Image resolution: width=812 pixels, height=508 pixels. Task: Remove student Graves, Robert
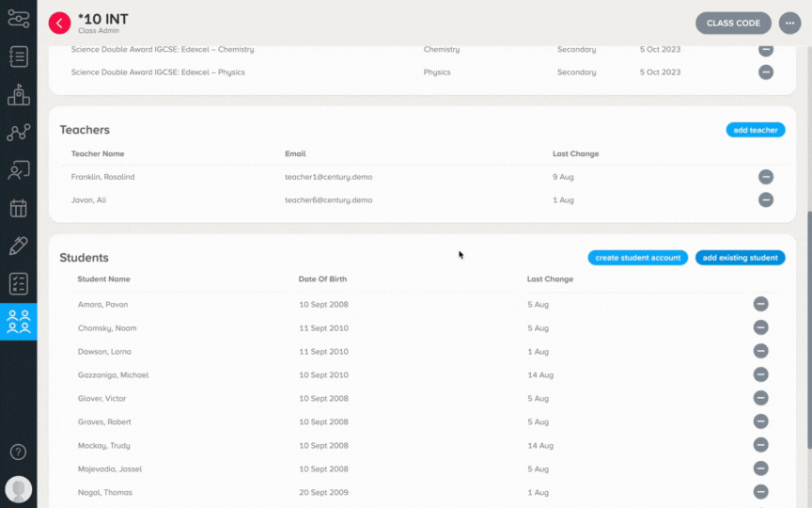pos(760,421)
